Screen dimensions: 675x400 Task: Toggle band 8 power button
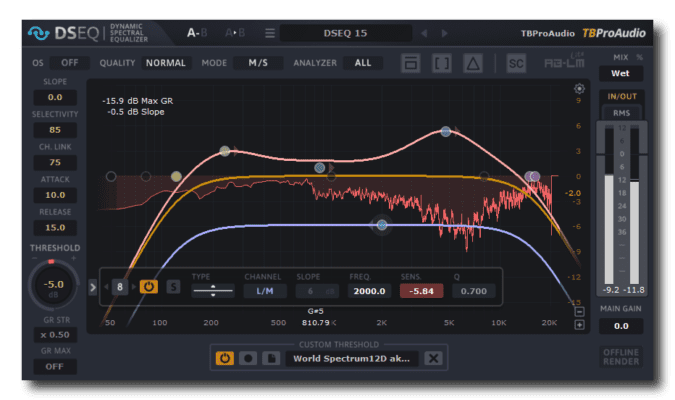(x=149, y=287)
